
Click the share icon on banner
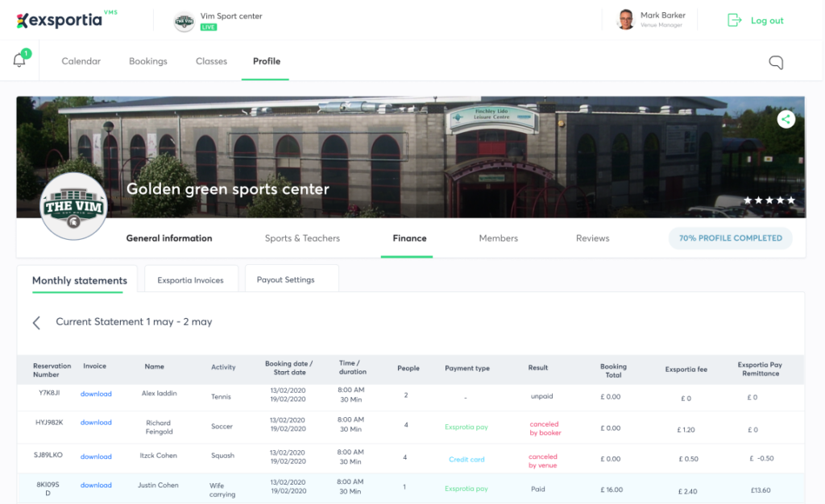786,119
